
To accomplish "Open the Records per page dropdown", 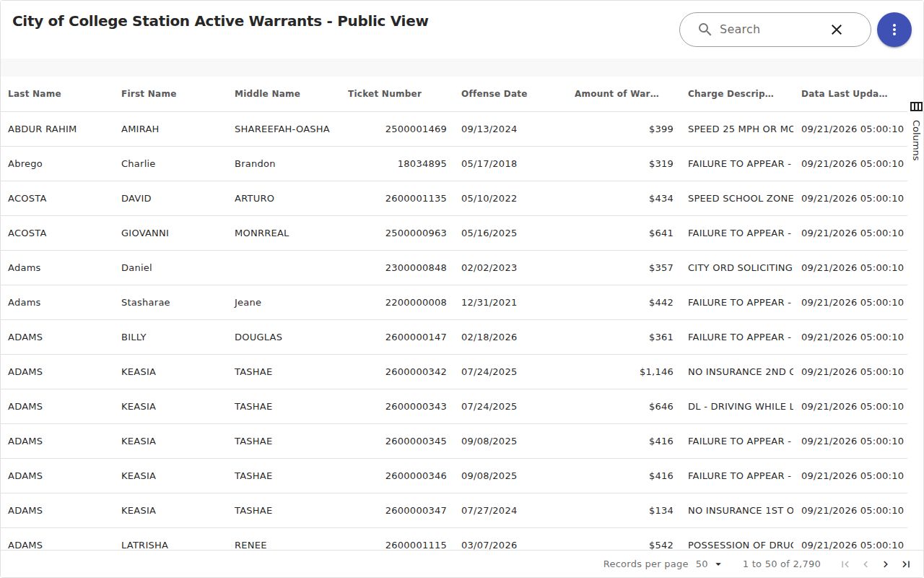I will tap(709, 564).
